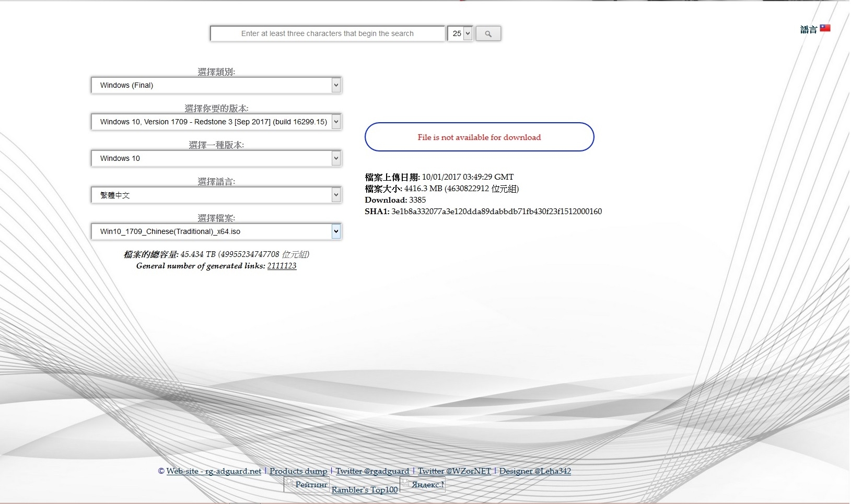Open the Windows (Final) category dropdown

[x=216, y=85]
